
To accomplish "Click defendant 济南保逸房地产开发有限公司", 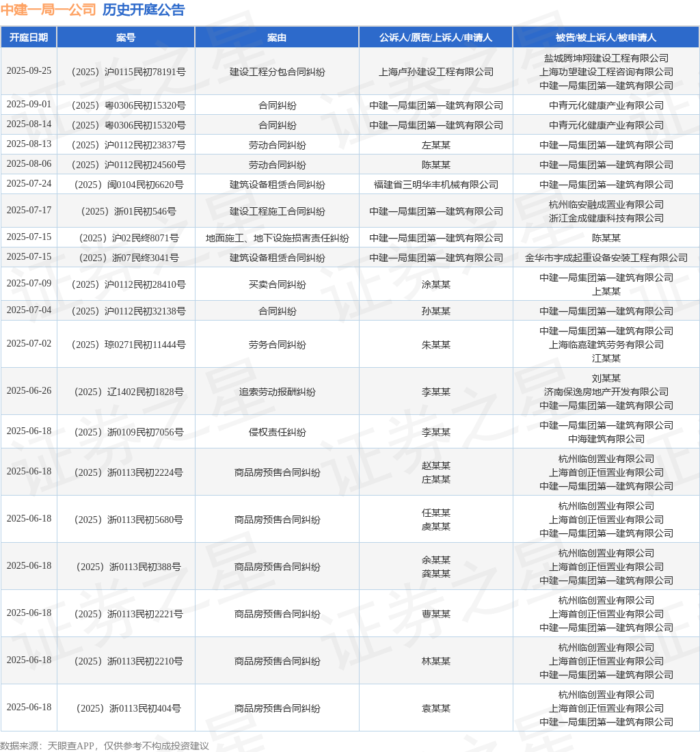I will click(606, 392).
